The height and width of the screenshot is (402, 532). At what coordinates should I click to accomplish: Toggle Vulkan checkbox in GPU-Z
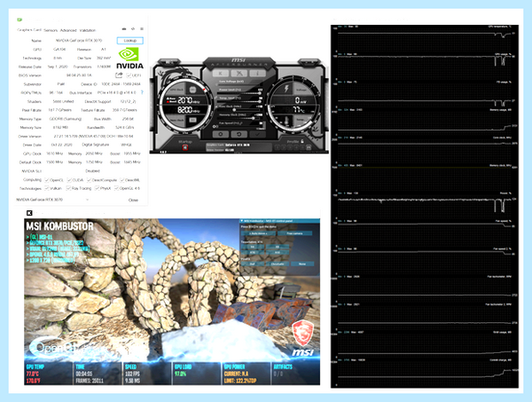47,188
